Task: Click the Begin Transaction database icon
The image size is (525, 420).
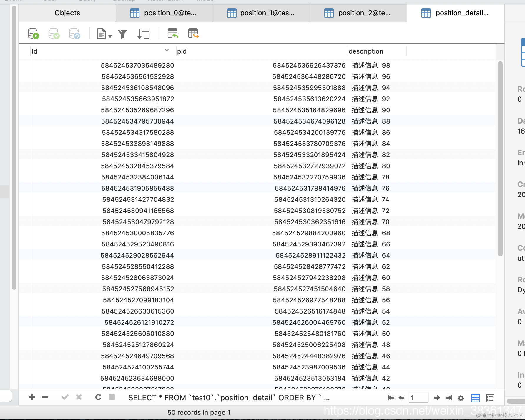Action: pyautogui.click(x=33, y=34)
